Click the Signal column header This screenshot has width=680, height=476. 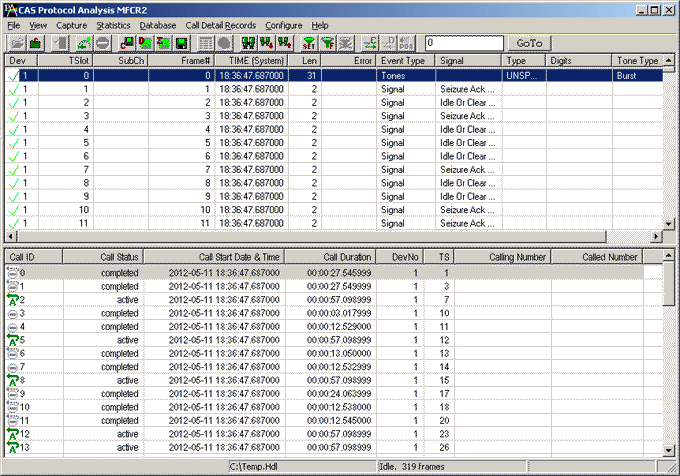point(468,61)
